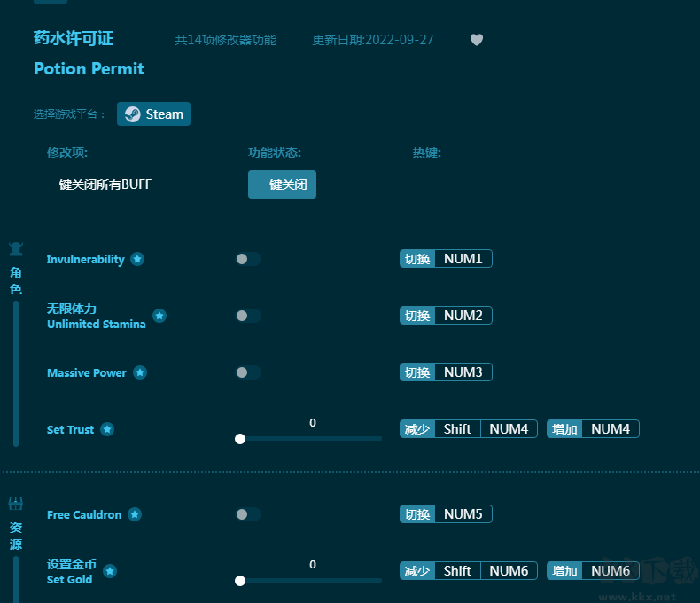Enable the Free Cauldron toggle
This screenshot has width=700, height=603.
pyautogui.click(x=248, y=514)
